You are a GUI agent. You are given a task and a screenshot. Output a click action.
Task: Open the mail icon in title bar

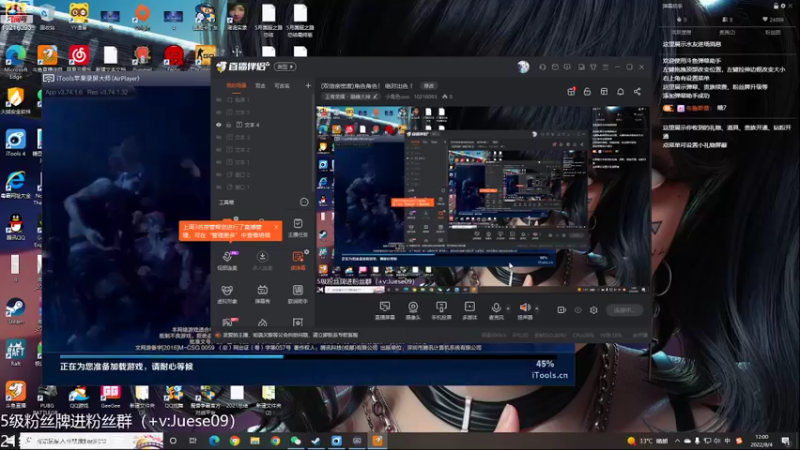pos(555,67)
